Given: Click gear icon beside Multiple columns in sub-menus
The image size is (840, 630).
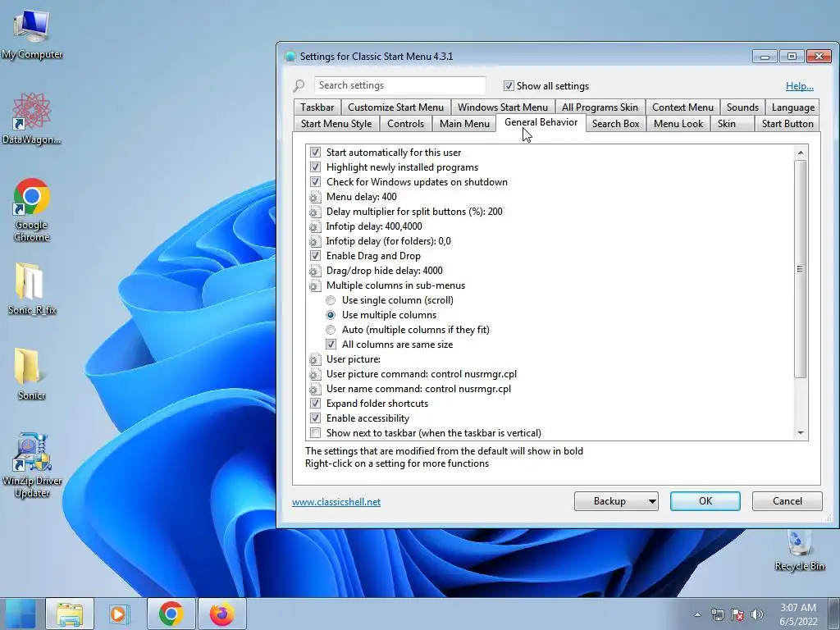Looking at the screenshot, I should pyautogui.click(x=315, y=285).
